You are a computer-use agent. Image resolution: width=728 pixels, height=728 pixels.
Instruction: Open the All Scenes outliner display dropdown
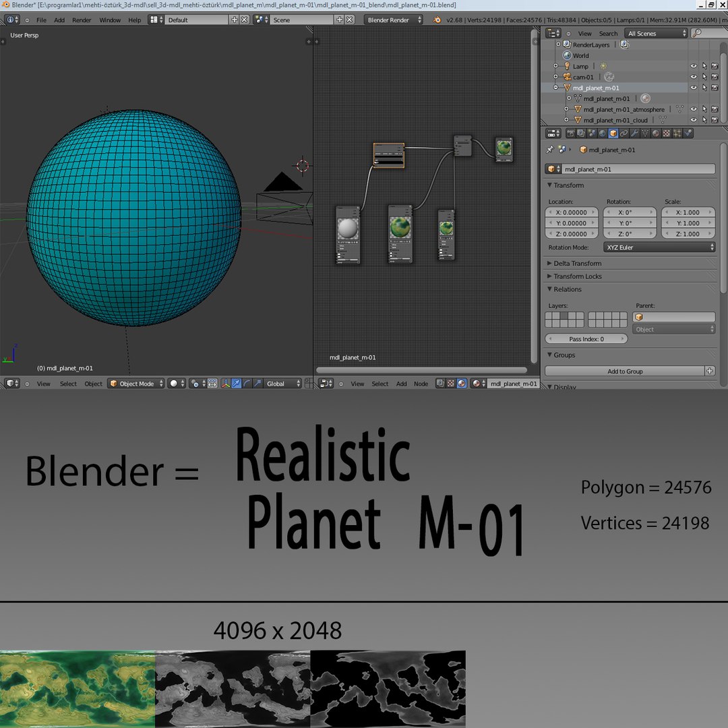656,33
